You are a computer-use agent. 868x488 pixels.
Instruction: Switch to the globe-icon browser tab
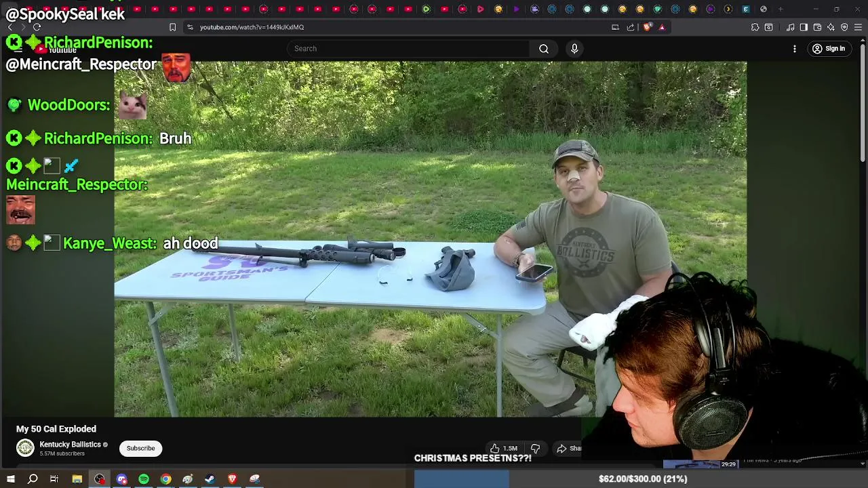tap(764, 9)
